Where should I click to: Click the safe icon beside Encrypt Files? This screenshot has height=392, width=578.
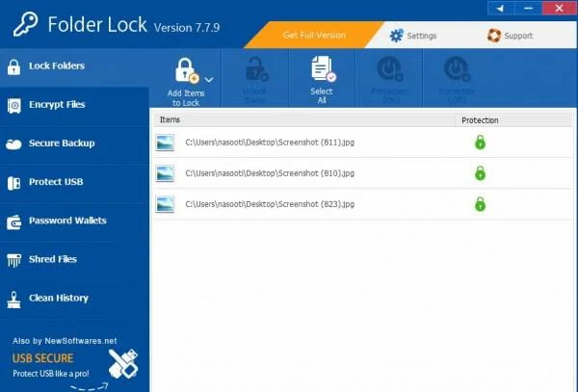pos(14,106)
